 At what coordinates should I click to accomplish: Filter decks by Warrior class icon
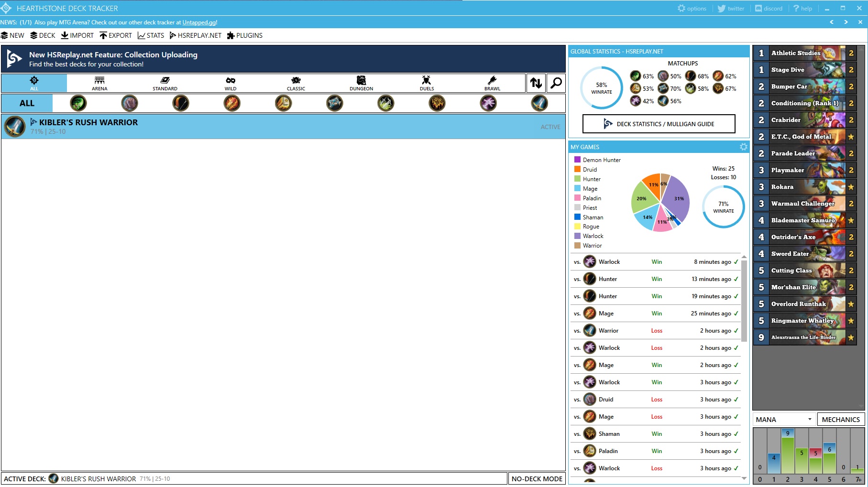[539, 103]
